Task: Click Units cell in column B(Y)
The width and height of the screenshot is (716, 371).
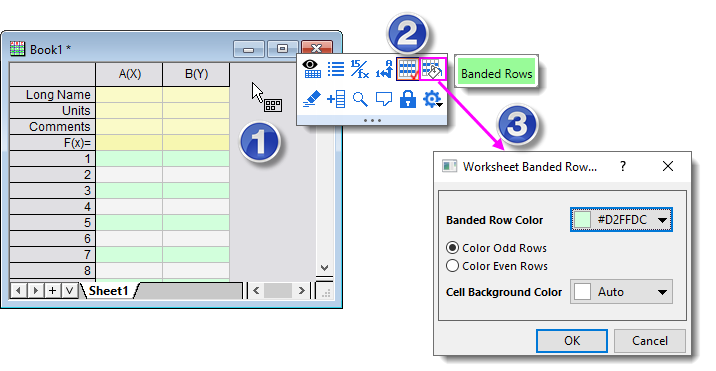Action: point(196,111)
